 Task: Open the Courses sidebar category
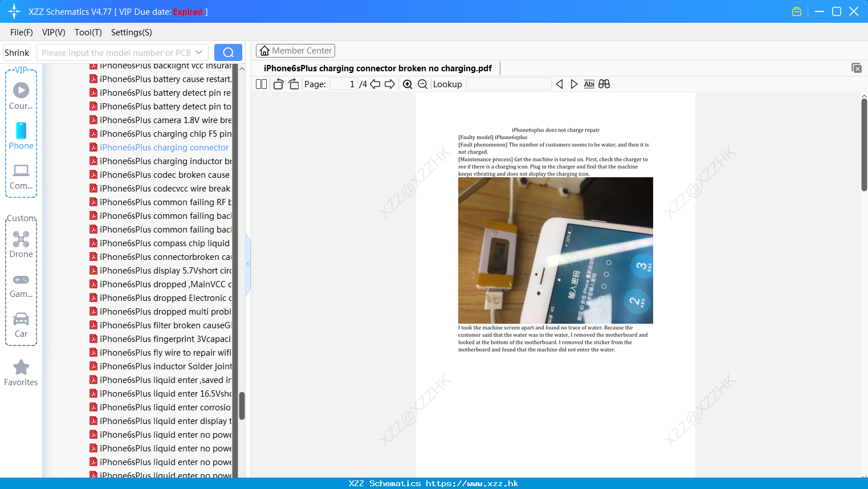[21, 96]
